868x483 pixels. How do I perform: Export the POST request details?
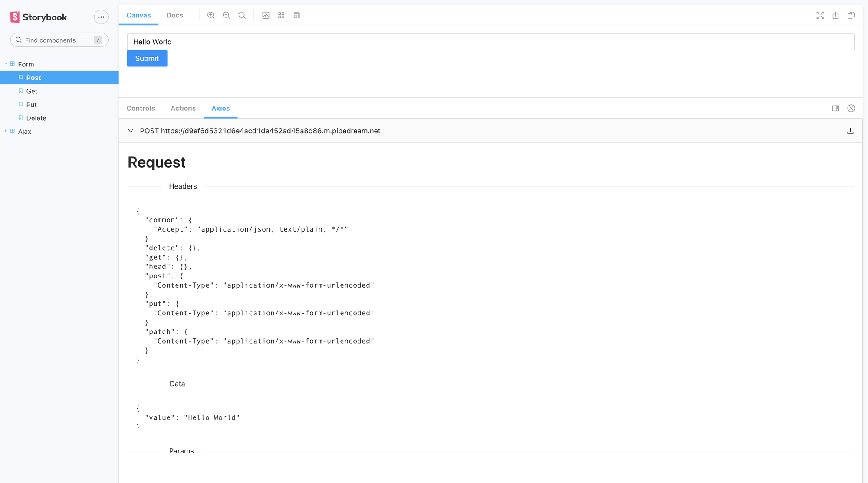tap(850, 131)
